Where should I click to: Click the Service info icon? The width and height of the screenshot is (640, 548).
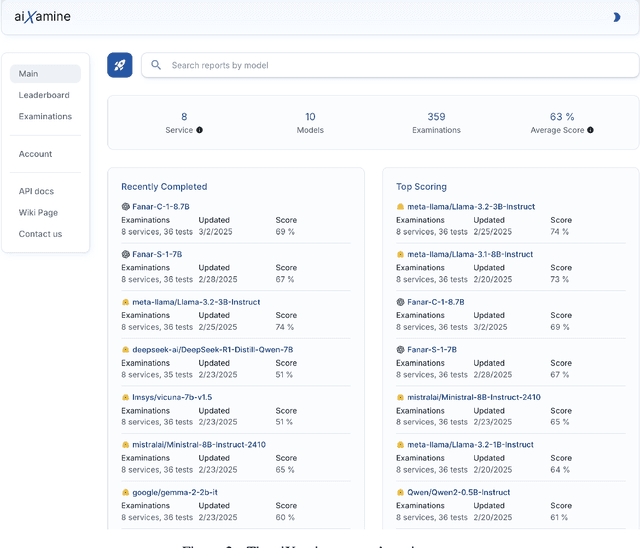[200, 130]
